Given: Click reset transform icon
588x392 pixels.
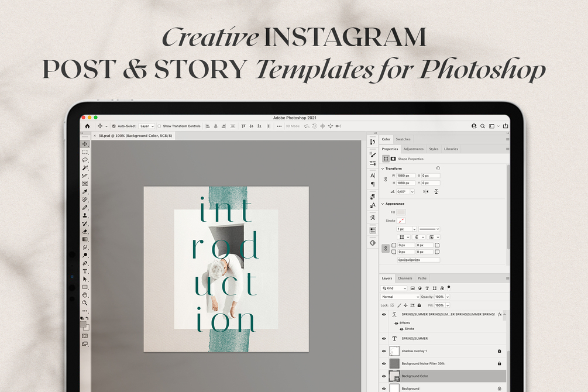Looking at the screenshot, I should [x=438, y=169].
